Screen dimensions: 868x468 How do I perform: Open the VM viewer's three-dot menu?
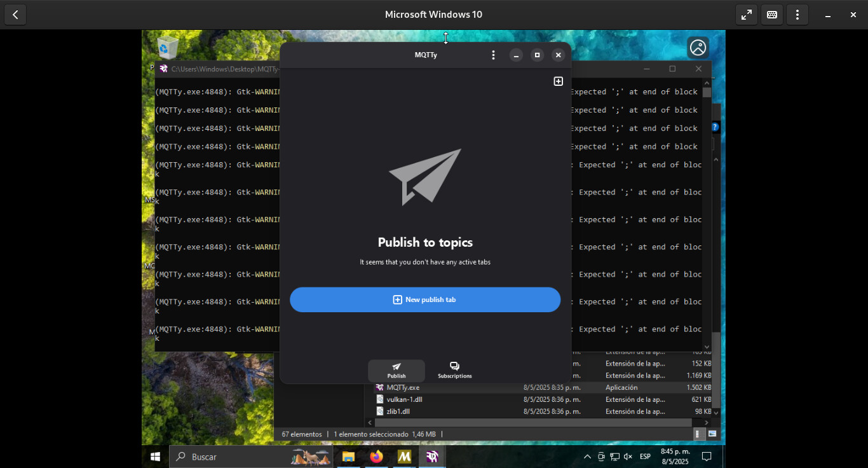click(x=797, y=15)
